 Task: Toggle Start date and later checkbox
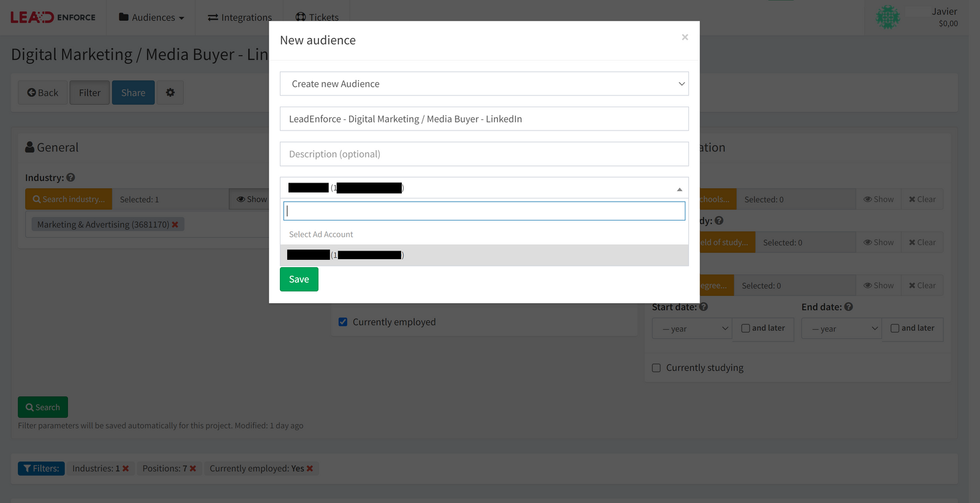pyautogui.click(x=745, y=328)
